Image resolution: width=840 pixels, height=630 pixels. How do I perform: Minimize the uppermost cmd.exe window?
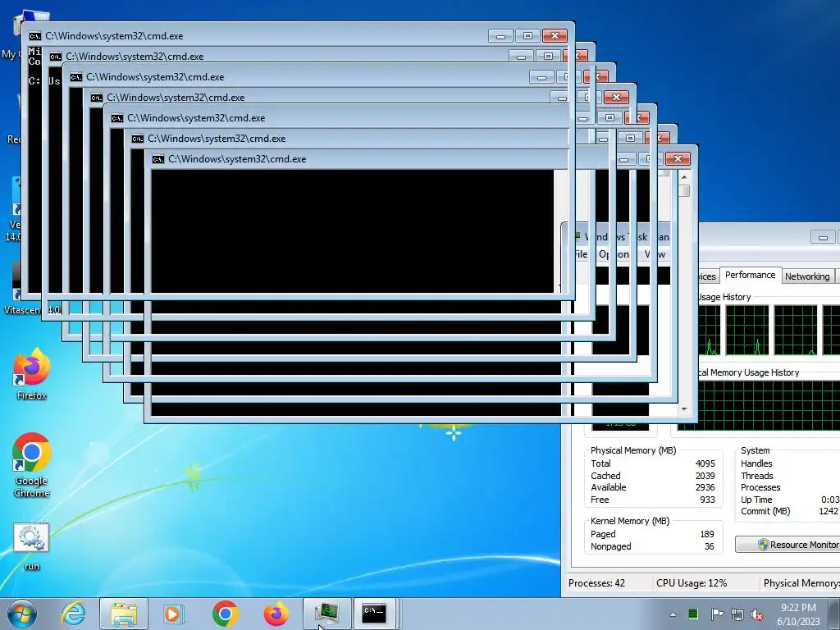tap(501, 36)
